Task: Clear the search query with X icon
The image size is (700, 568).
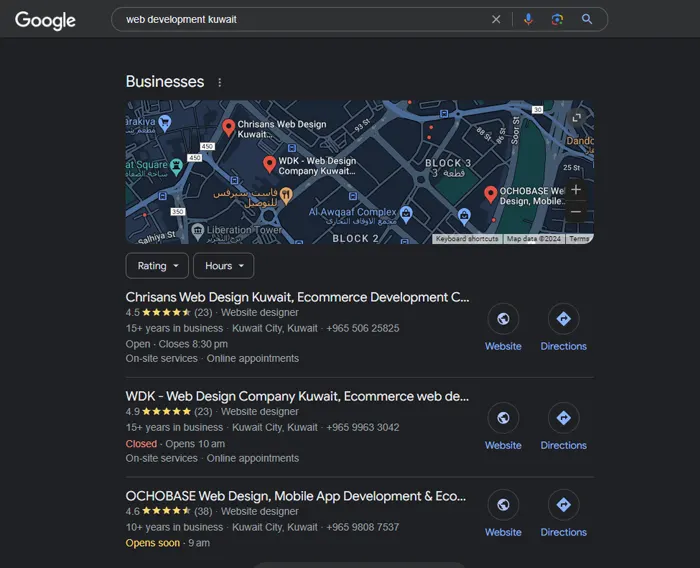Action: tap(496, 19)
